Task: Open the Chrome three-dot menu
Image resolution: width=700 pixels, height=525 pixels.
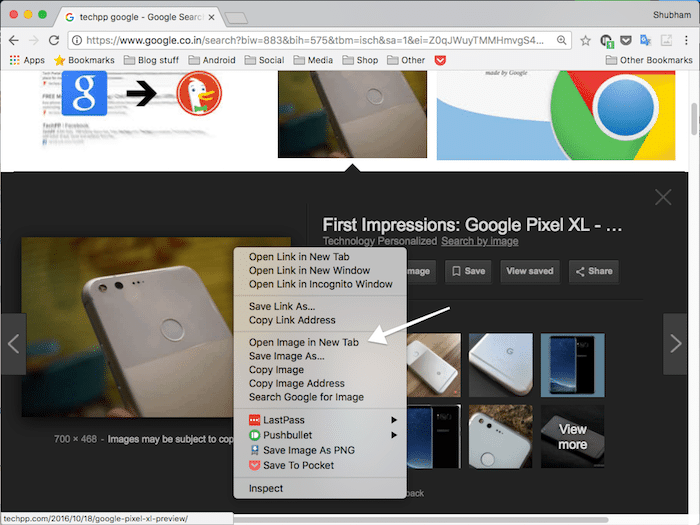Action: pos(686,41)
